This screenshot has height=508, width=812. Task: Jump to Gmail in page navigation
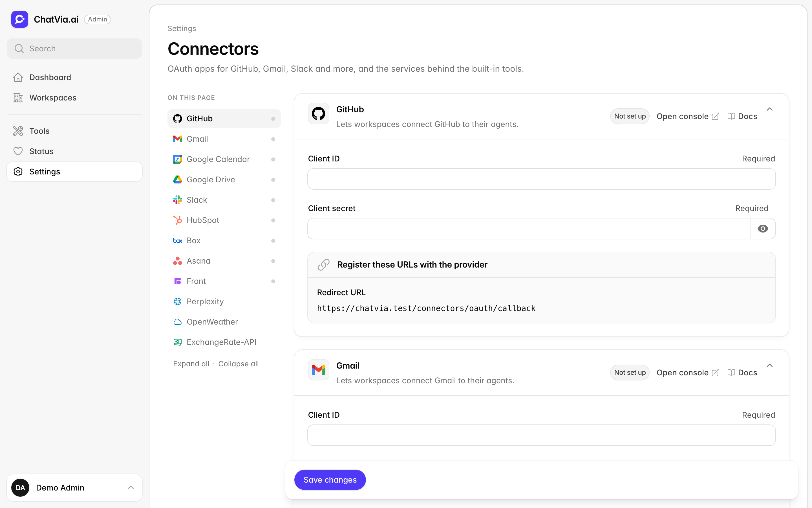[x=224, y=139]
